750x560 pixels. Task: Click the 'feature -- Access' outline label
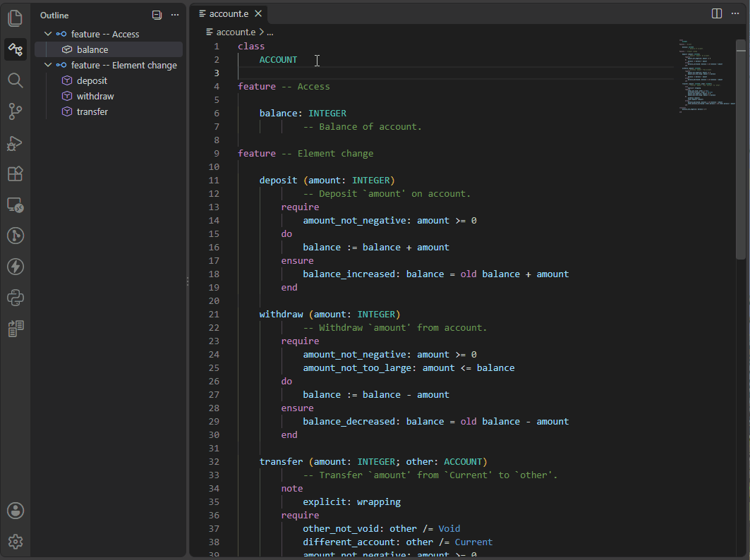pos(104,34)
